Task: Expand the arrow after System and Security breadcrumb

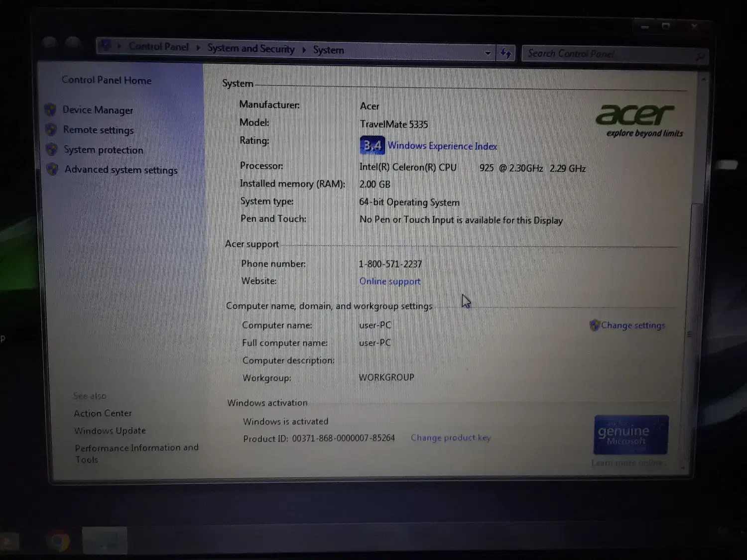Action: pyautogui.click(x=304, y=50)
